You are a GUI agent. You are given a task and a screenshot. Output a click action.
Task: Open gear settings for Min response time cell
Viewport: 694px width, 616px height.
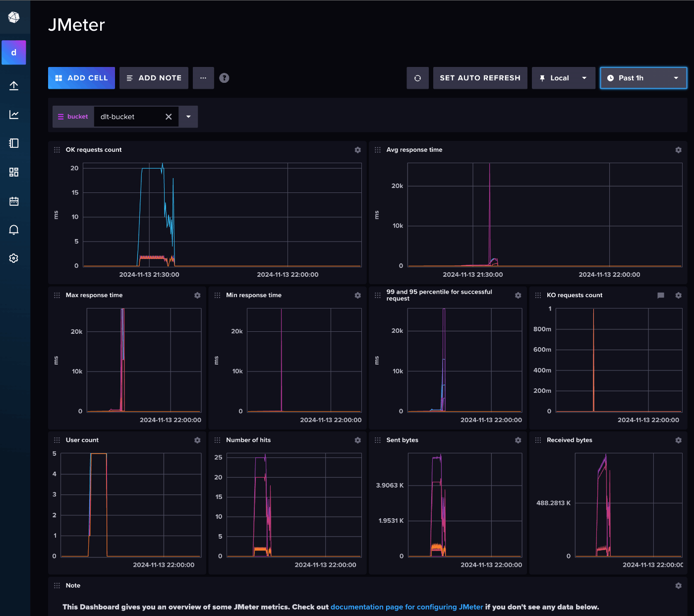pyautogui.click(x=358, y=295)
